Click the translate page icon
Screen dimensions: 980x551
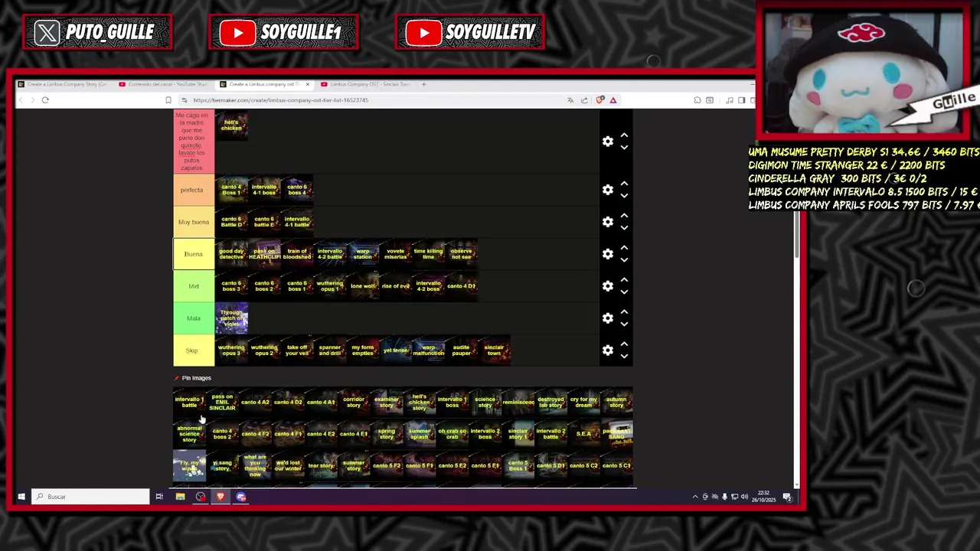click(x=570, y=100)
